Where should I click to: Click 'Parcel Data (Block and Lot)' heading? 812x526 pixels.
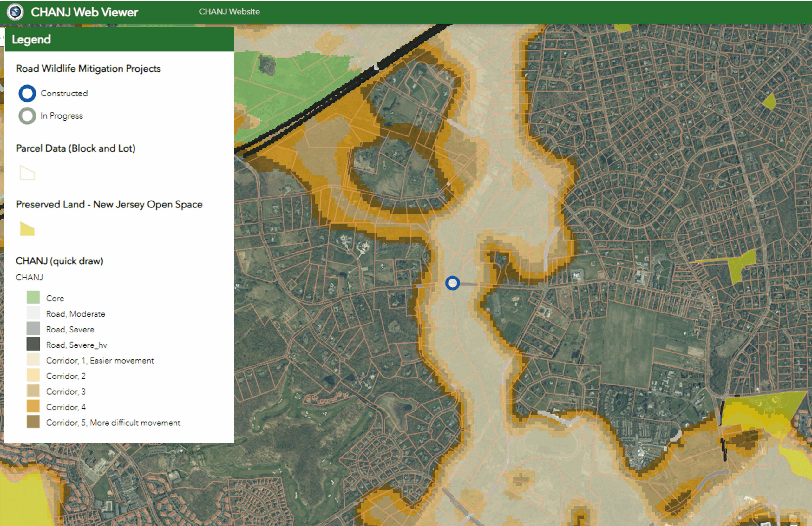[76, 148]
